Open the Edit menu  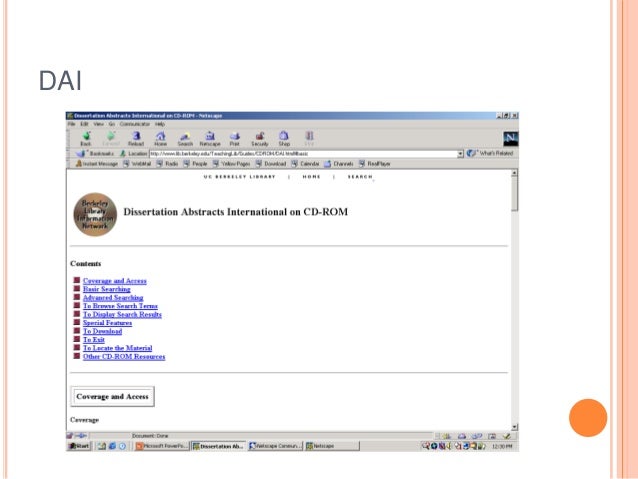tap(84, 124)
